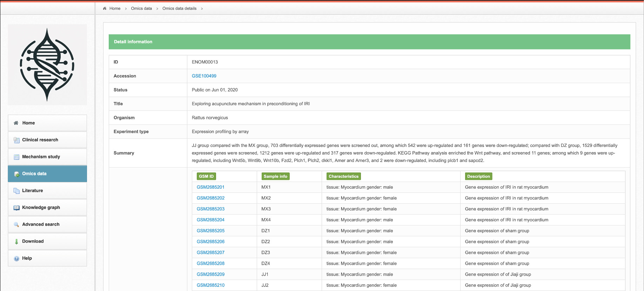Click the green Download arrow icon
Image resolution: width=644 pixels, height=291 pixels.
click(x=16, y=242)
